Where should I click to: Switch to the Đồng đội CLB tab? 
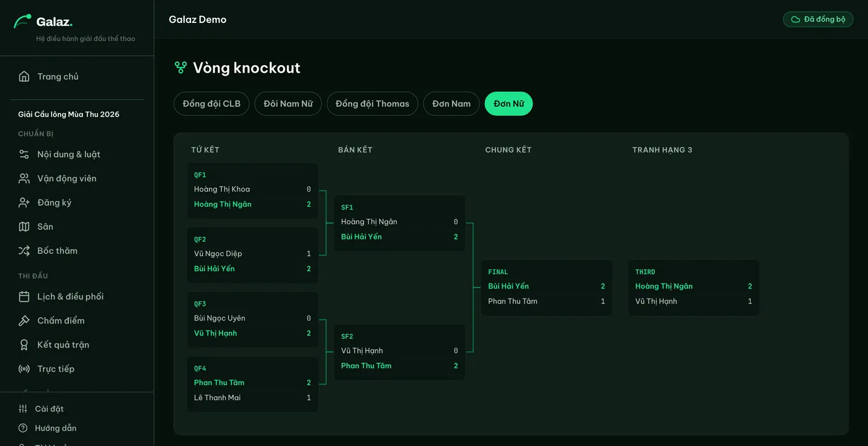point(211,104)
